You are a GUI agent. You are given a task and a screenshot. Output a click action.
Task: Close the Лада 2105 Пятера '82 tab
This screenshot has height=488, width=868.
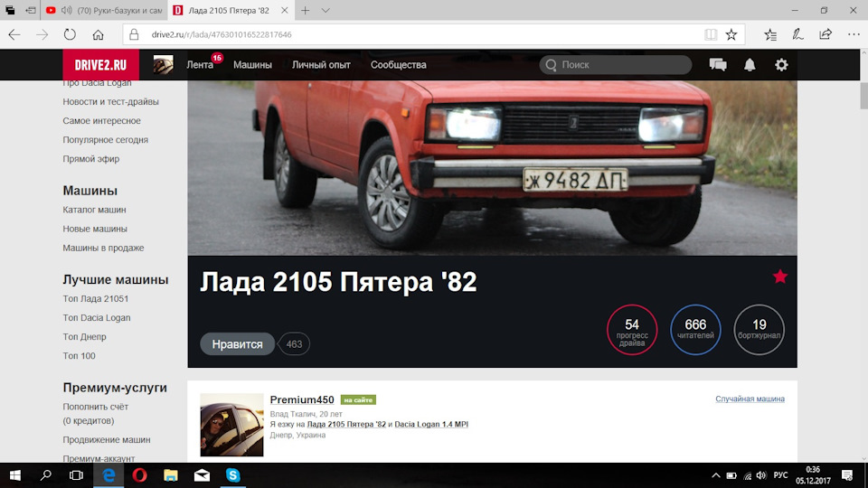pos(284,11)
